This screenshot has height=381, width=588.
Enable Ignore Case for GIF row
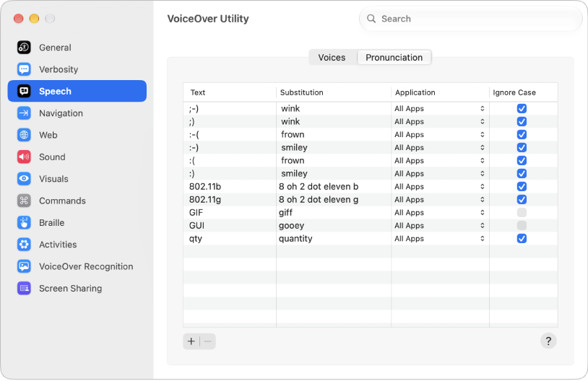click(522, 212)
